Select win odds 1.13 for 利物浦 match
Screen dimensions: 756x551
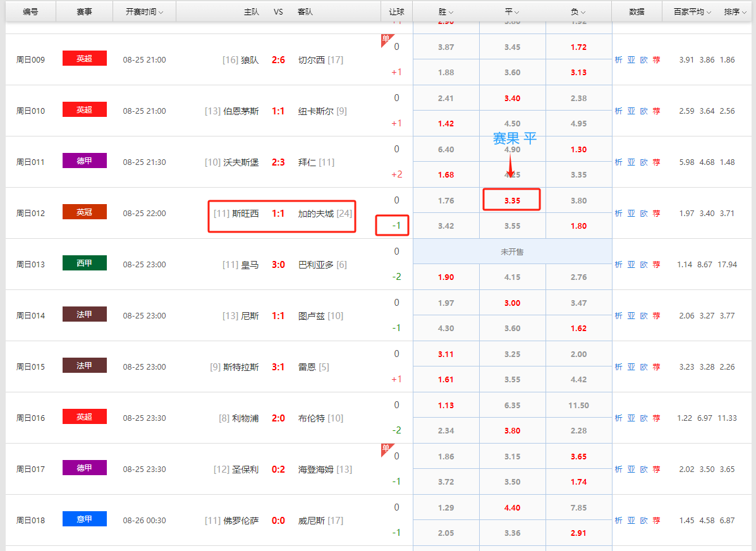coord(446,406)
